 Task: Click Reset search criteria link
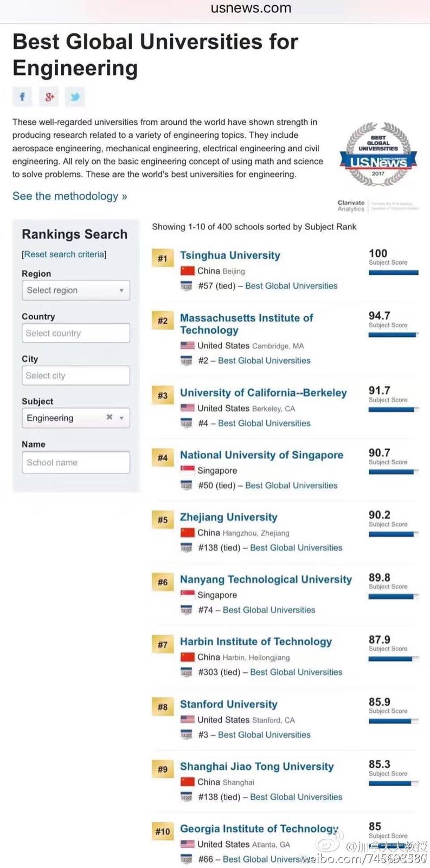(64, 254)
